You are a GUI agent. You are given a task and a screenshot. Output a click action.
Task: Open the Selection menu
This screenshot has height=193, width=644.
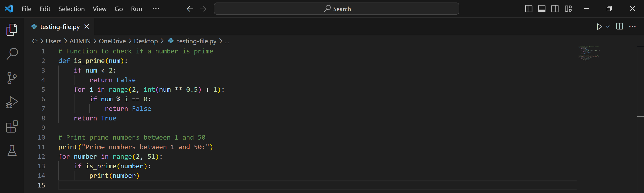tap(71, 9)
